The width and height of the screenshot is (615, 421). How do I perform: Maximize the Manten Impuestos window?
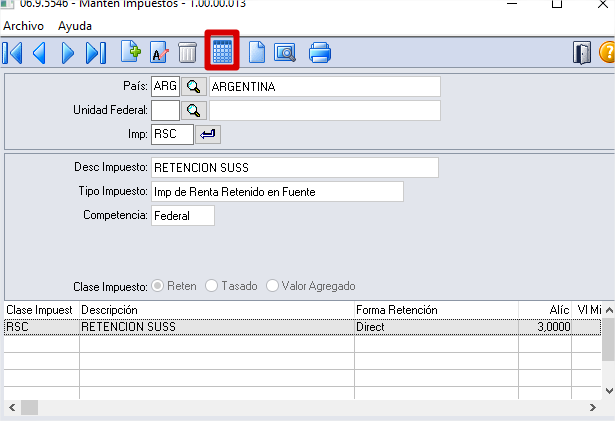(x=557, y=4)
